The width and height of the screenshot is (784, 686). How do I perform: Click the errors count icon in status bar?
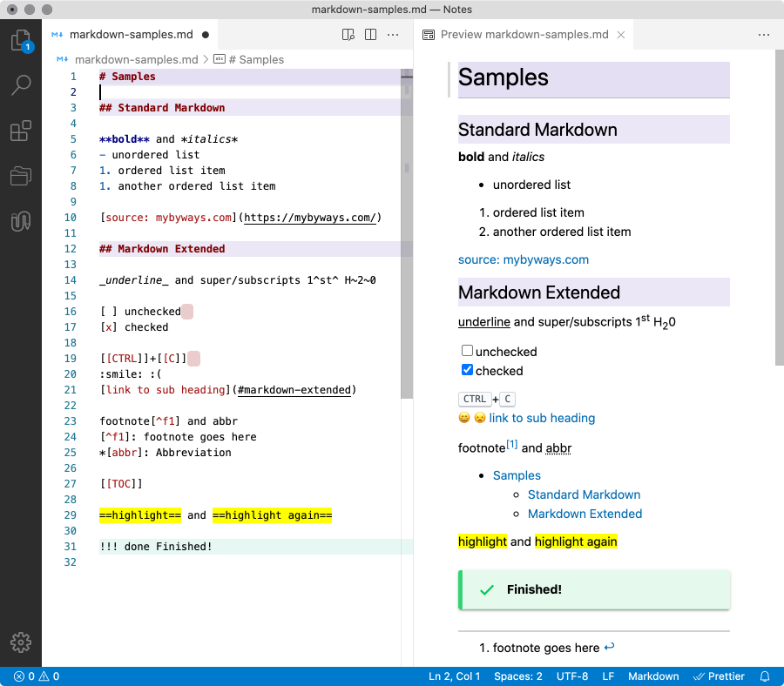pos(19,676)
